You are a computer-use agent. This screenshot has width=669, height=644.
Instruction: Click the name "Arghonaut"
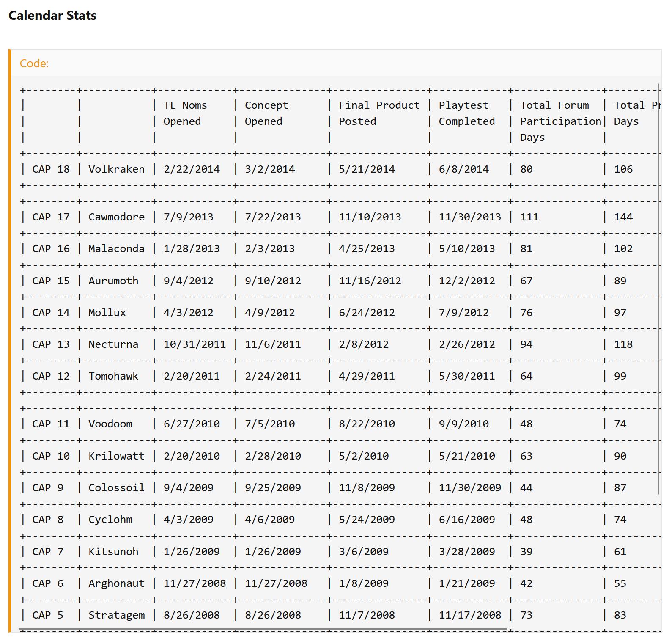[x=116, y=583]
